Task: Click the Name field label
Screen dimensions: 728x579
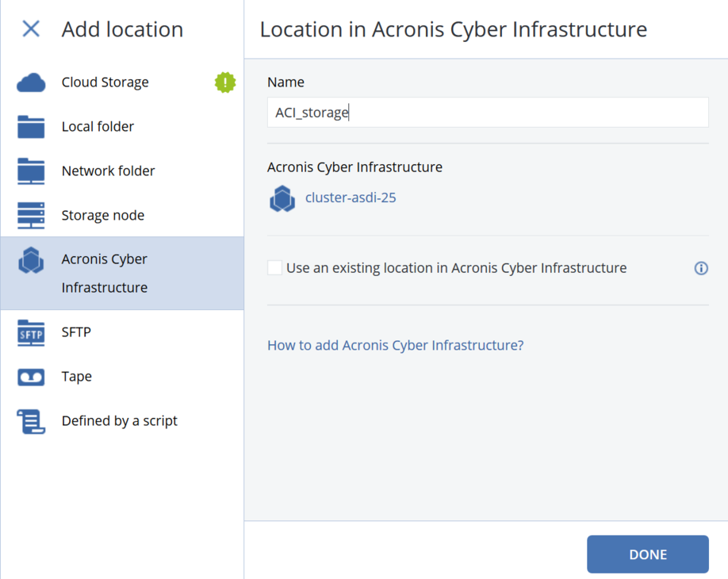Action: (286, 82)
